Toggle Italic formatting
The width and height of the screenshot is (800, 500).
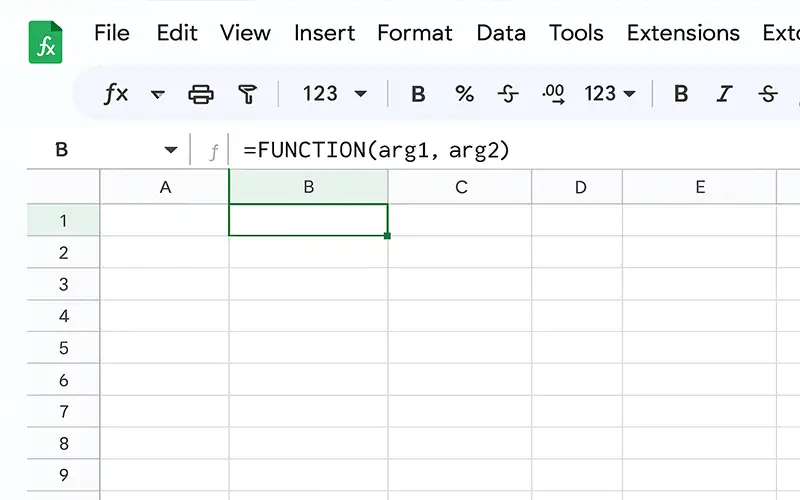pos(725,94)
